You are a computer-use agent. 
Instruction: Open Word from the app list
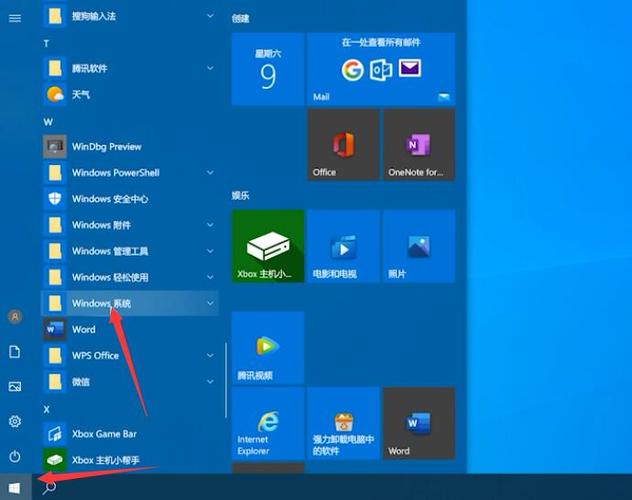pyautogui.click(x=84, y=329)
